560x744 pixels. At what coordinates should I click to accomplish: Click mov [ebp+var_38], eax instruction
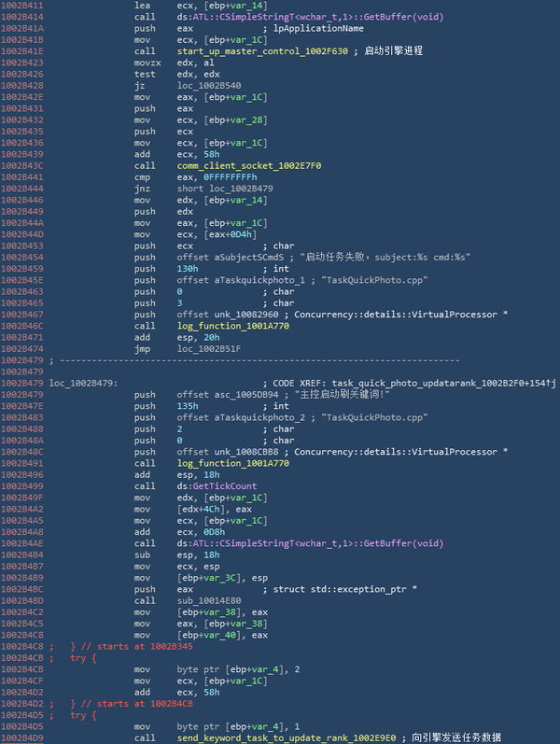click(x=201, y=612)
